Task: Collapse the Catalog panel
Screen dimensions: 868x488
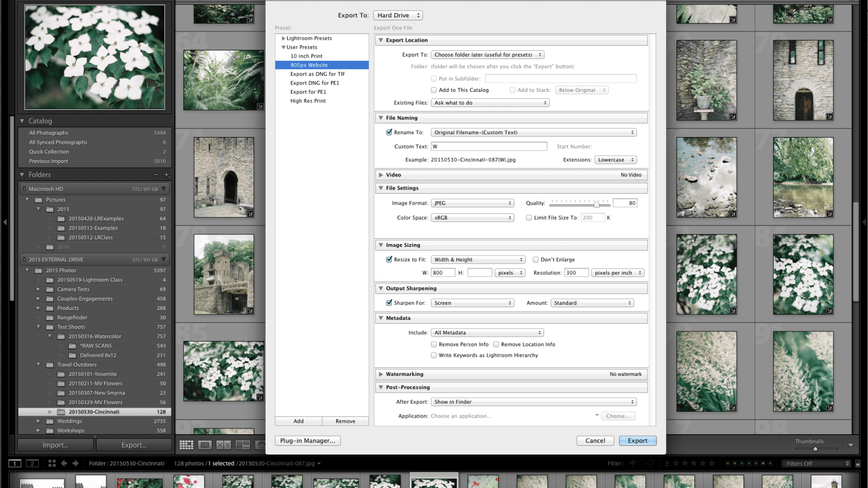Action: [22, 121]
